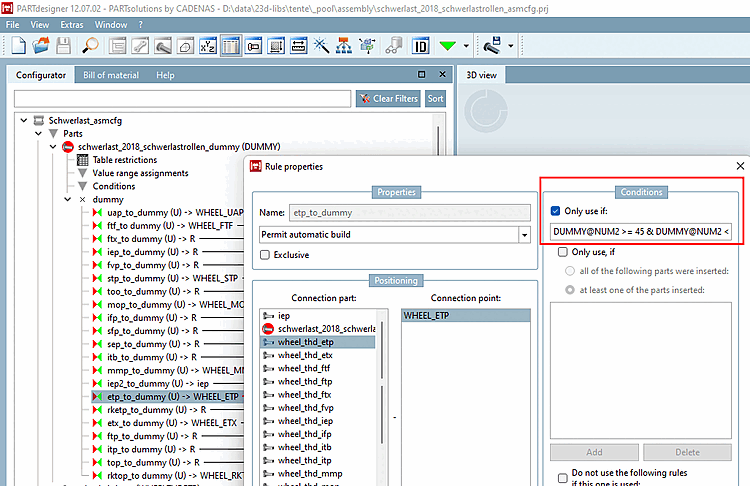Uncheck the 'Only use if:' checkbox

coord(555,211)
